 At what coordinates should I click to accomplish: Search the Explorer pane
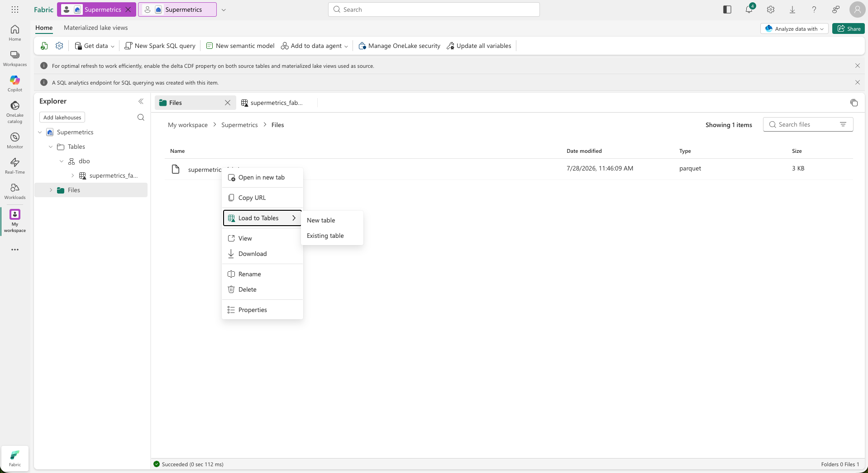coord(141,118)
